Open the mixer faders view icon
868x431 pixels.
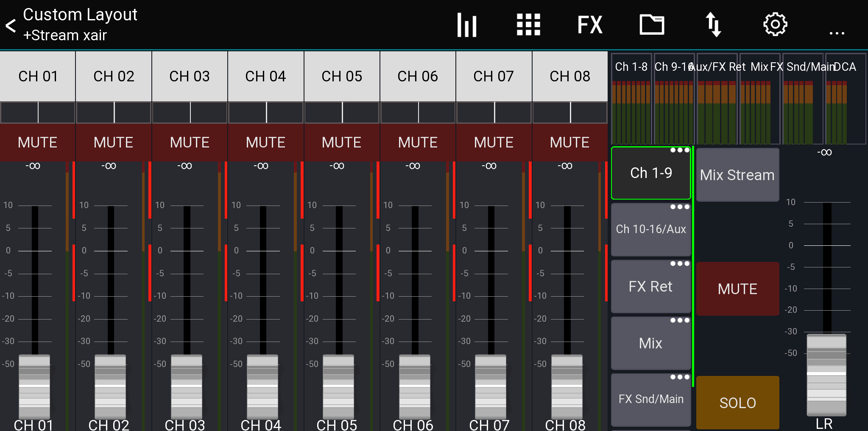point(467,25)
